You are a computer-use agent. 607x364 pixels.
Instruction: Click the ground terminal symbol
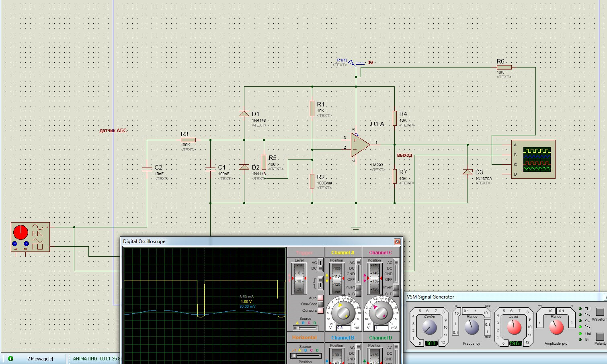[x=355, y=230]
